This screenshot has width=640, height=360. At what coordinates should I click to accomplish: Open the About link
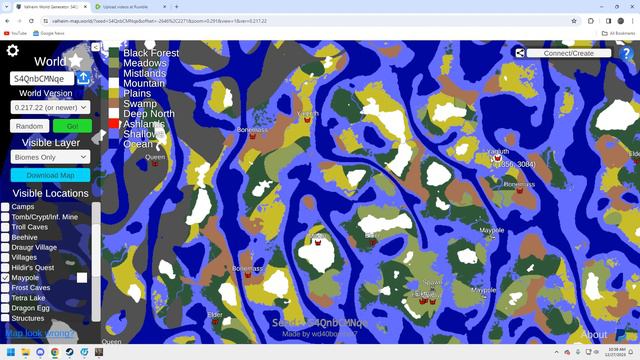594,335
